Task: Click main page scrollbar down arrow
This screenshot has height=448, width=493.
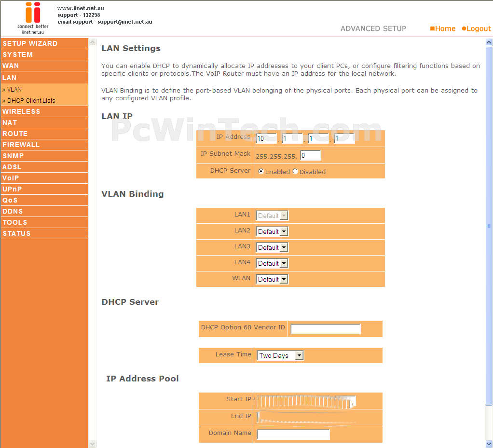Action: point(489,444)
